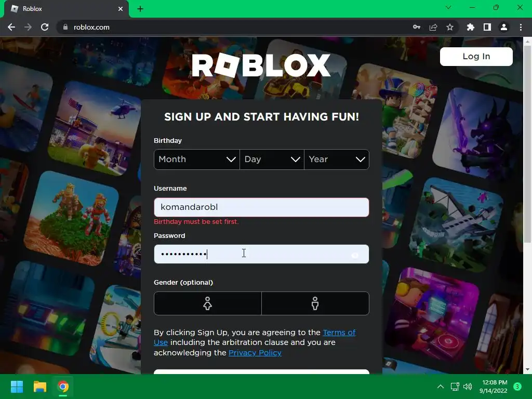This screenshot has height=399, width=532.
Task: Close the Roblox tab
Action: click(x=121, y=9)
